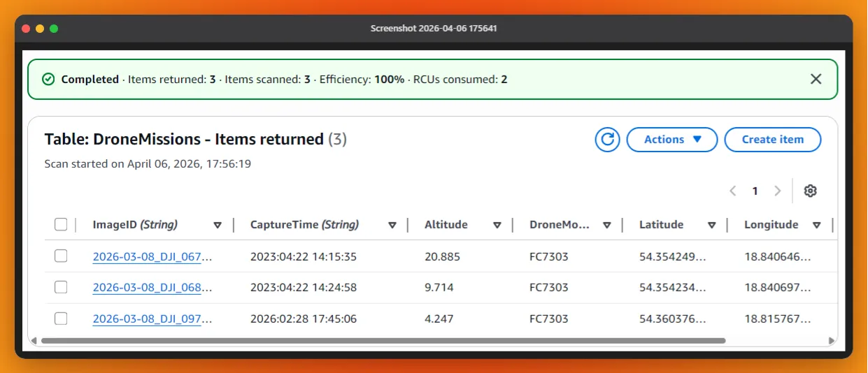Sort by Longitude column triangle
The image size is (868, 373).
coord(816,225)
